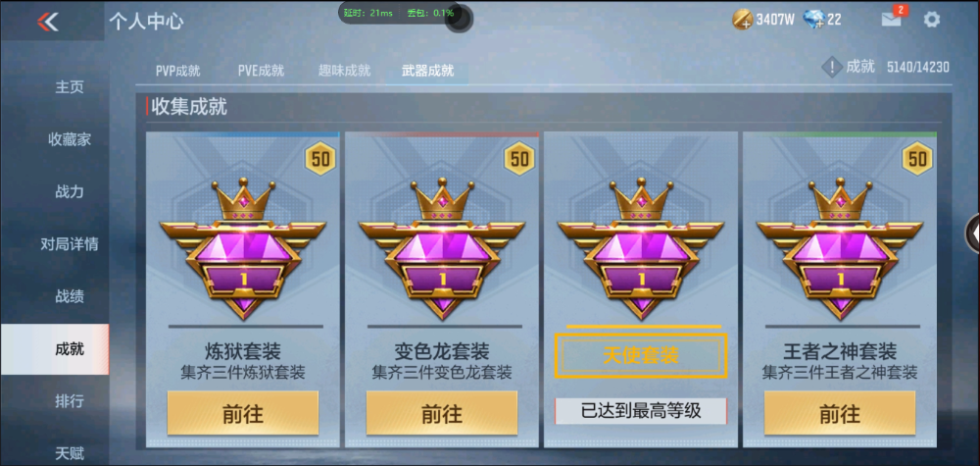Click 前往 under 炼狱套装

point(243,413)
